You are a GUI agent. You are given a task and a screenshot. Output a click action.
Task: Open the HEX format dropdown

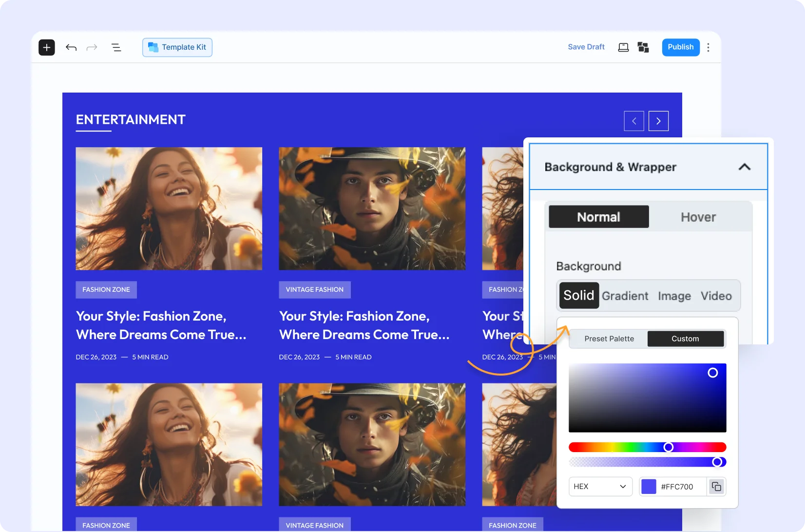600,486
